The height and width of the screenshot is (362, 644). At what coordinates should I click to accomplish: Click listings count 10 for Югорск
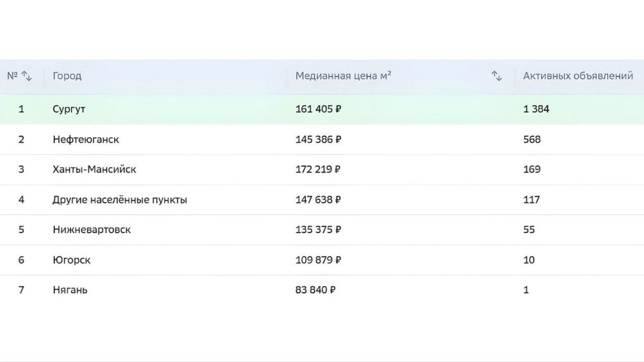[x=529, y=260]
